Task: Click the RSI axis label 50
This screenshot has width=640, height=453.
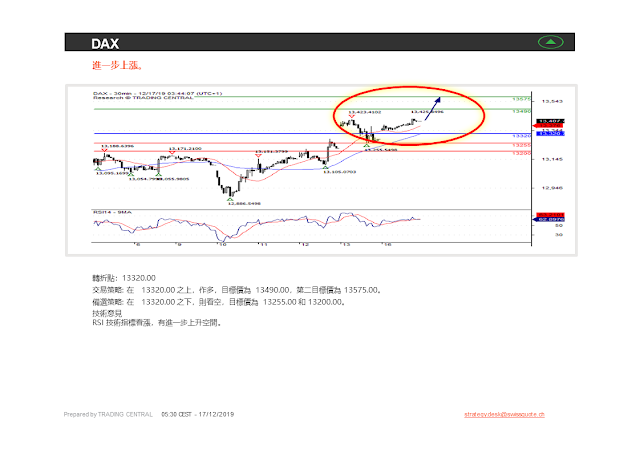Action: point(559,225)
